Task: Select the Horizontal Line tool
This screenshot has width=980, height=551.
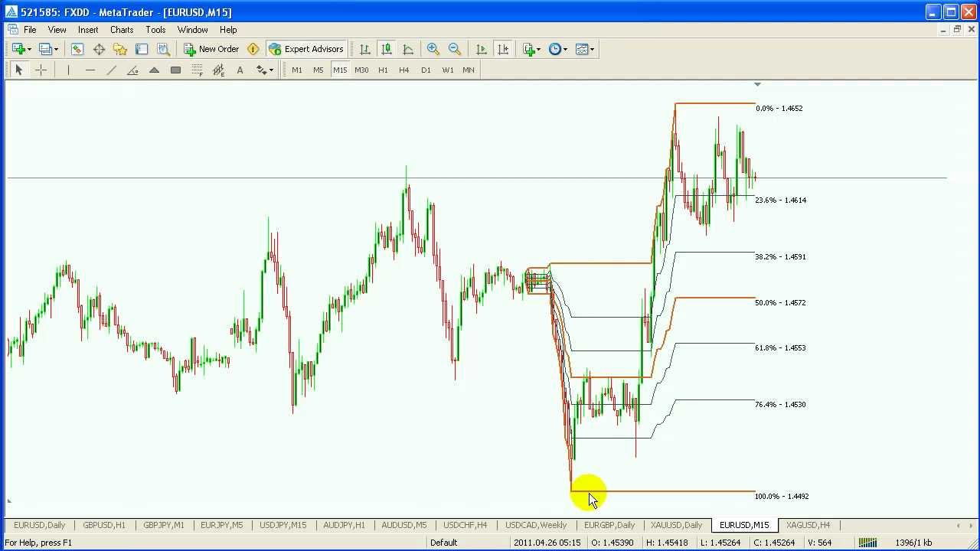Action: pyautogui.click(x=90, y=70)
